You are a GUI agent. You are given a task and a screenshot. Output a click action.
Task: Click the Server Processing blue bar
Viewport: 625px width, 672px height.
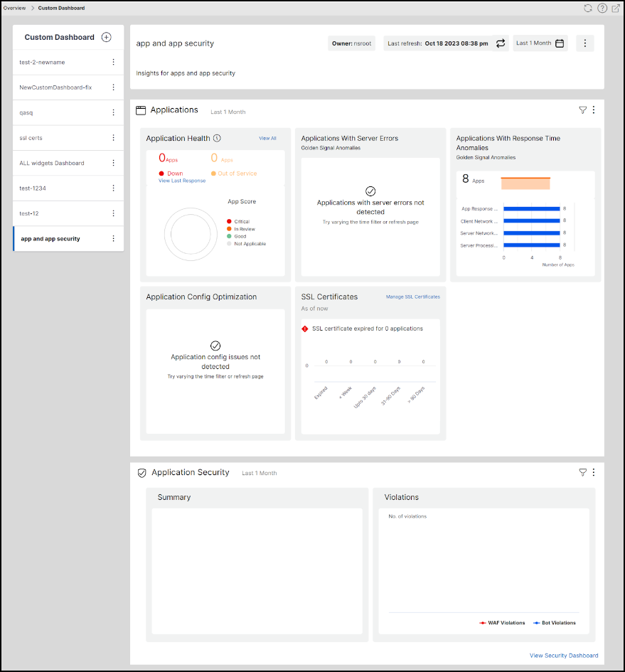[532, 245]
